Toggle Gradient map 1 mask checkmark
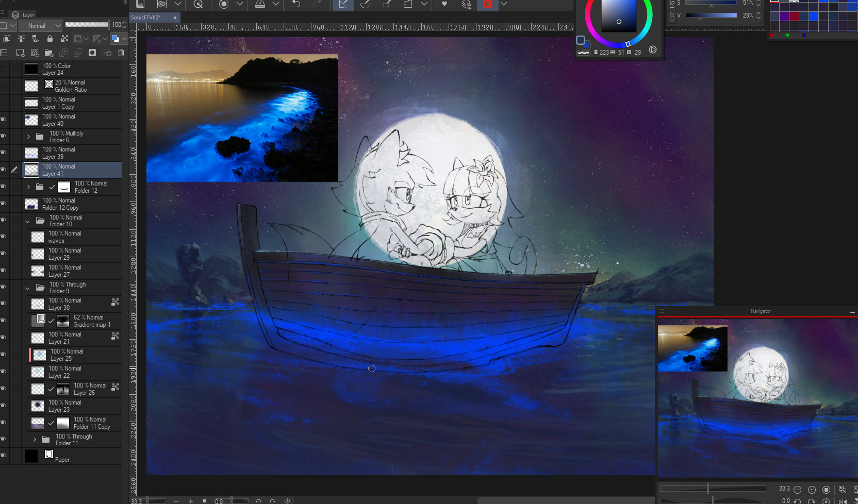858x504 pixels. (51, 321)
